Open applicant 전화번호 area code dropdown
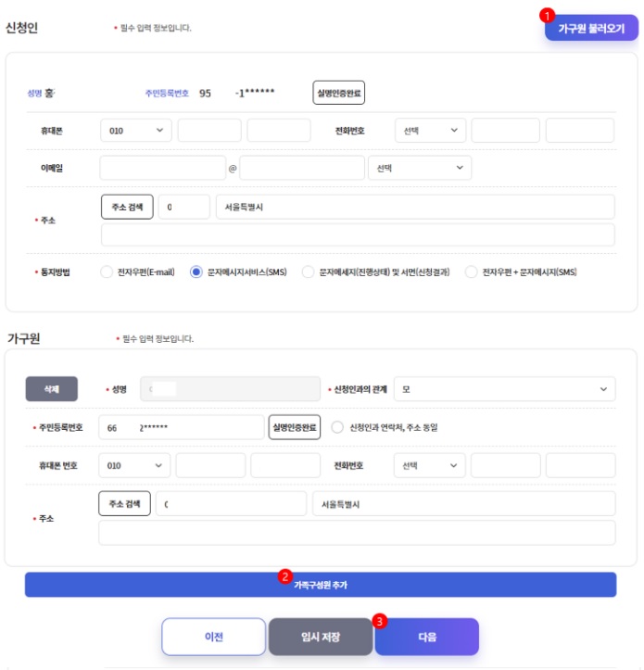644x670 pixels. (430, 131)
